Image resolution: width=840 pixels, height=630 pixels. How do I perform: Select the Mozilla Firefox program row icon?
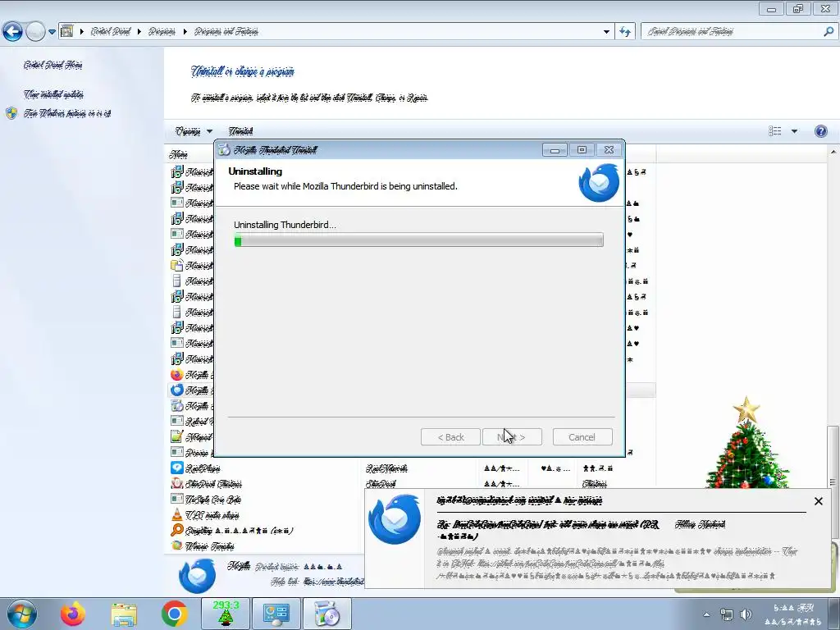coord(177,374)
